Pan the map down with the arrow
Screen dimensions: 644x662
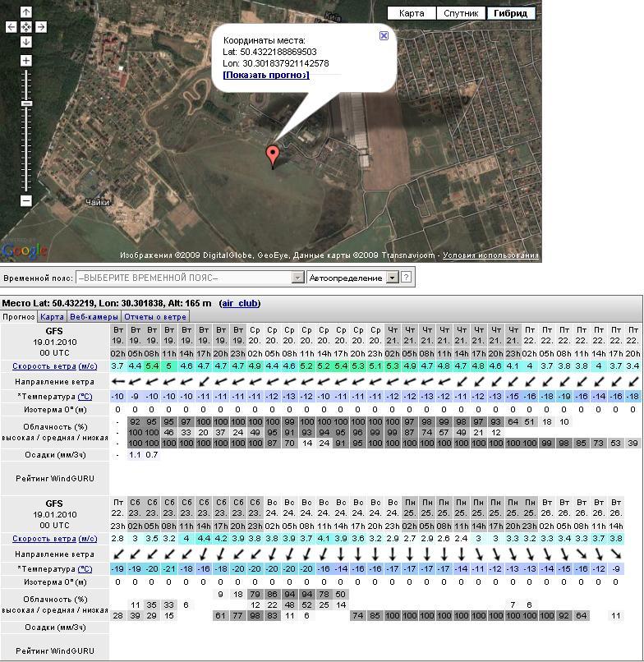click(x=26, y=42)
